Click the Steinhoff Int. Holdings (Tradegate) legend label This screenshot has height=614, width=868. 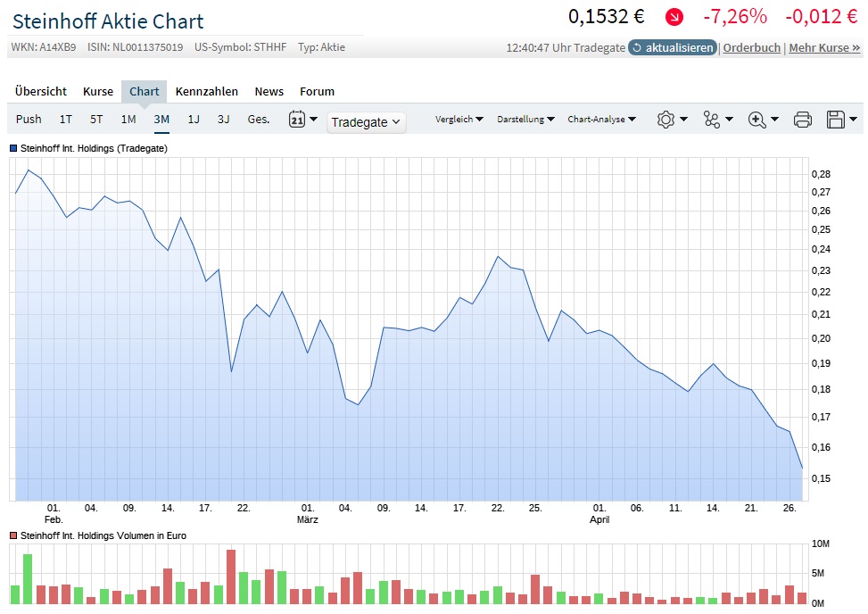[94, 148]
